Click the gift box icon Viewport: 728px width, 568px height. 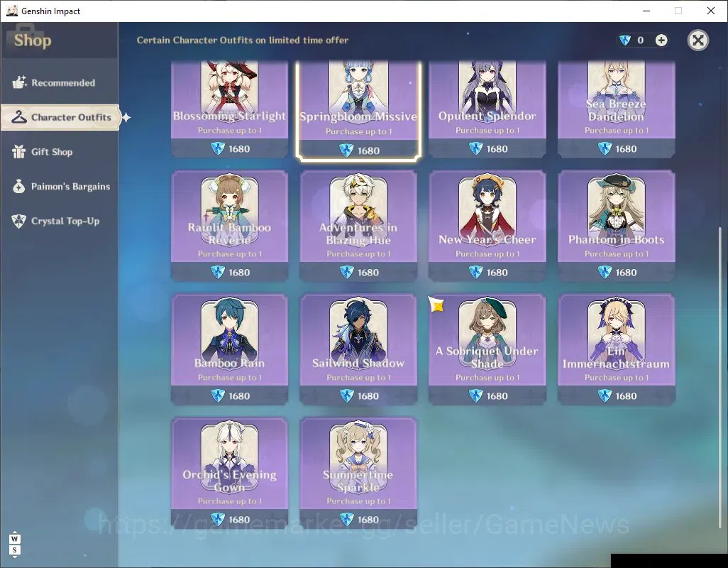click(x=19, y=151)
